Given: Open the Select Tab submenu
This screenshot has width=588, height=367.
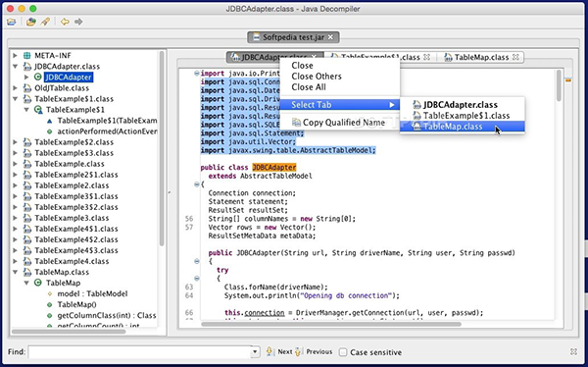Looking at the screenshot, I should [x=340, y=105].
